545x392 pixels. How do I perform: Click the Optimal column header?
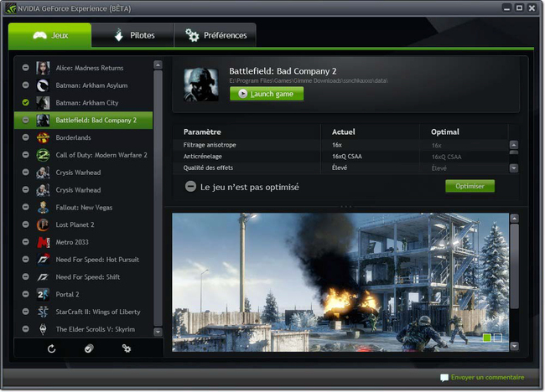coord(445,132)
